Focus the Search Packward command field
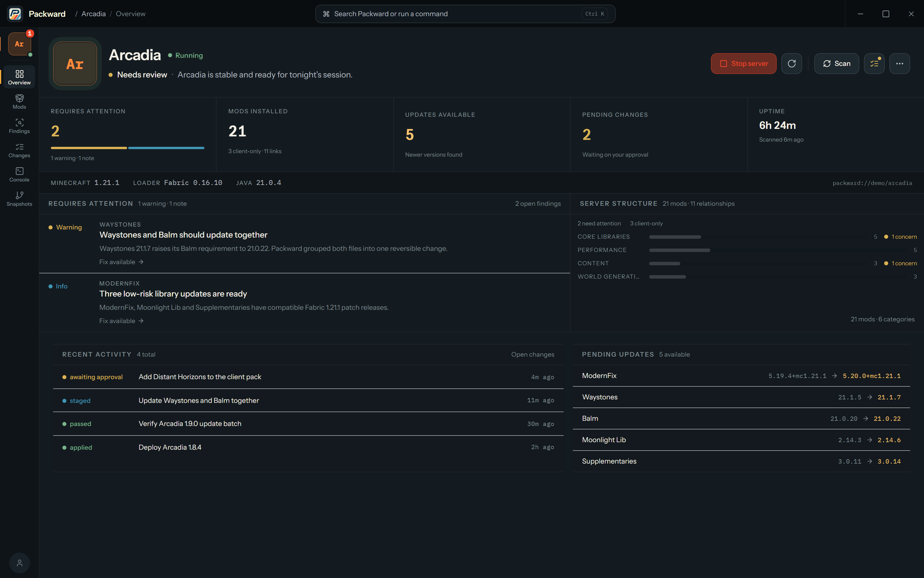Image resolution: width=924 pixels, height=578 pixels. click(x=465, y=14)
